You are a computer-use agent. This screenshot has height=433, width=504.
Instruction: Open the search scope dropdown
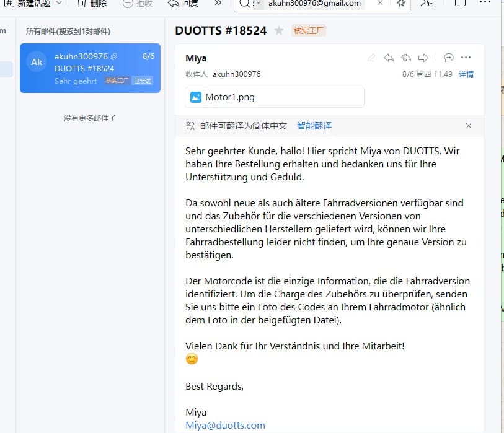[258, 4]
